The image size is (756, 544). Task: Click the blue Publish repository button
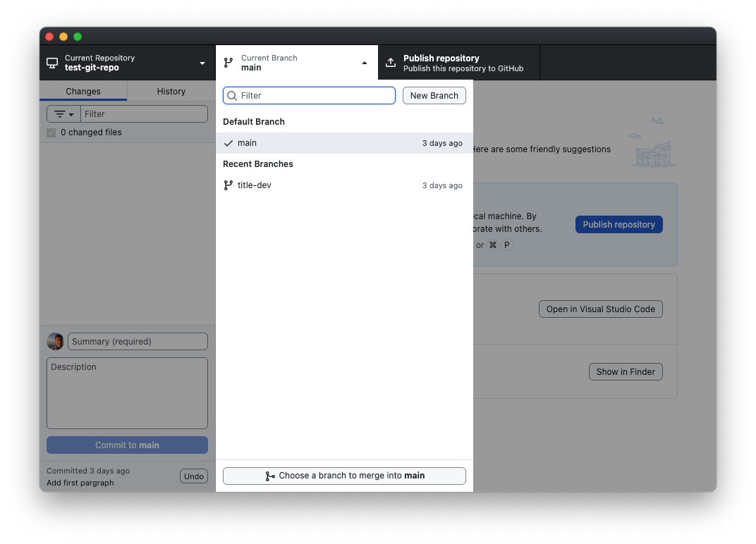tap(618, 225)
